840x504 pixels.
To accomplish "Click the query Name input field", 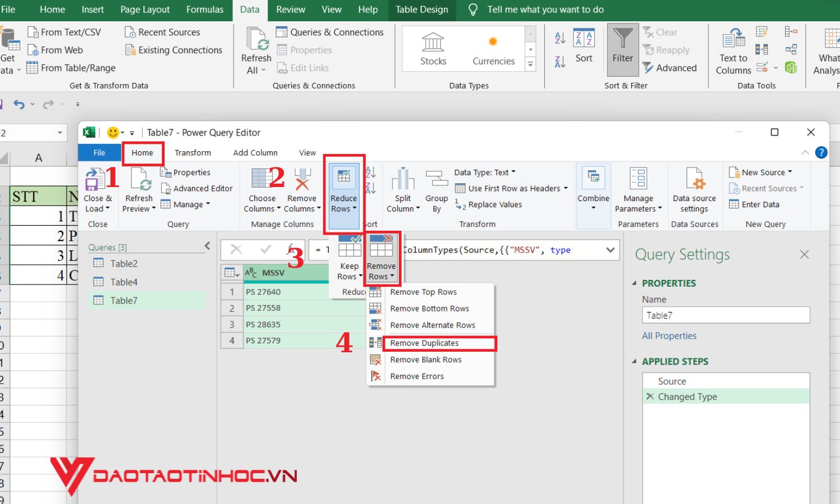I will (x=726, y=315).
